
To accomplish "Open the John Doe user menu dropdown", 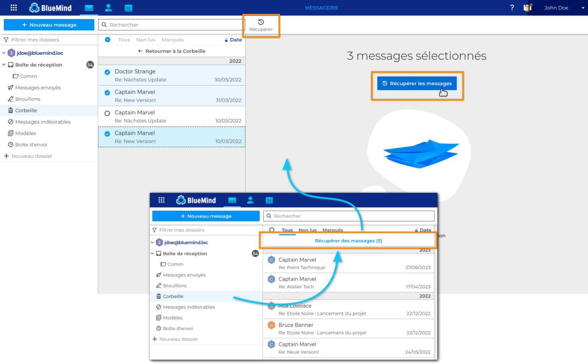I will pyautogui.click(x=583, y=8).
